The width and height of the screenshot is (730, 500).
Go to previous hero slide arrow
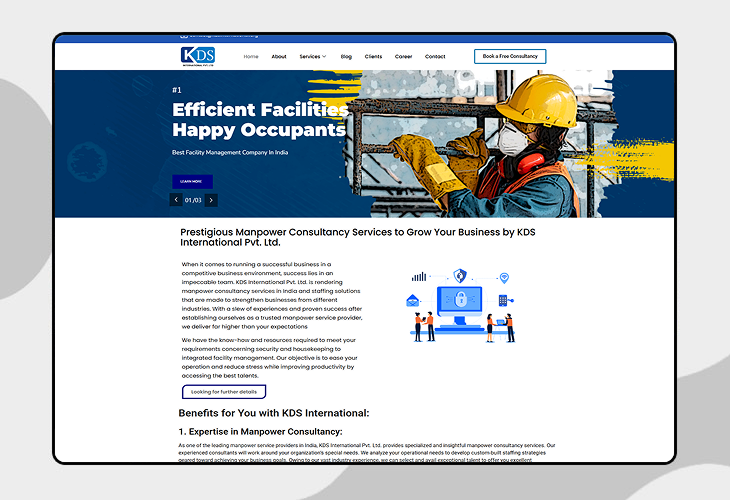[x=177, y=200]
